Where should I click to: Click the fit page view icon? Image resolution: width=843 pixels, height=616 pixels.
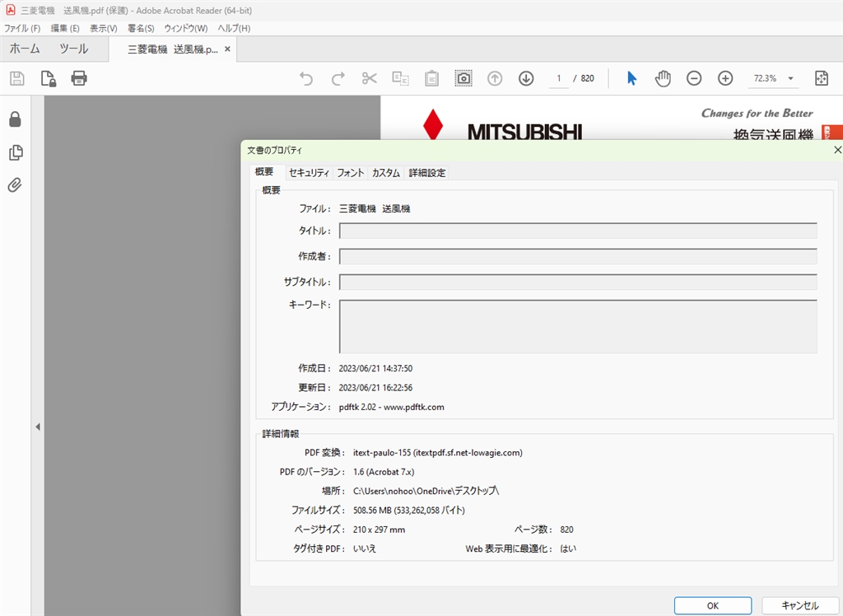click(x=821, y=78)
